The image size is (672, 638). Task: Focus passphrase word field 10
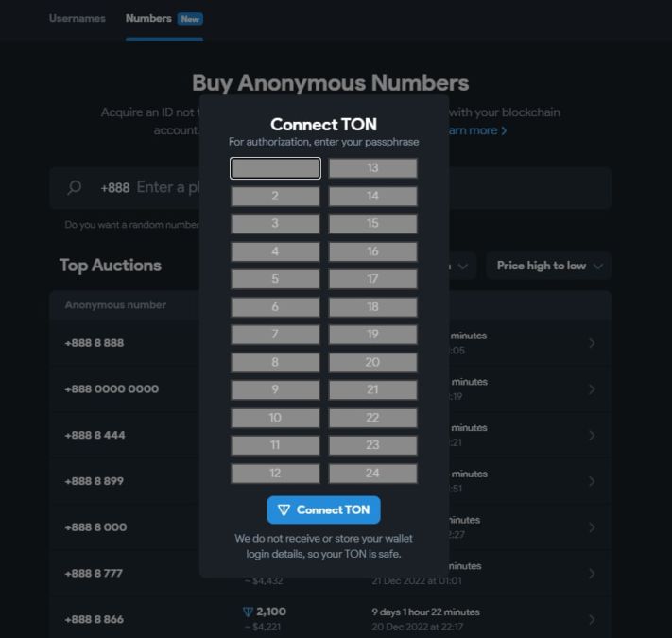[x=275, y=418]
